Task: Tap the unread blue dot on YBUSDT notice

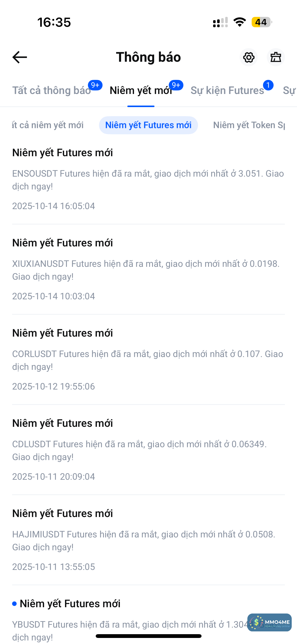Action: tap(15, 604)
